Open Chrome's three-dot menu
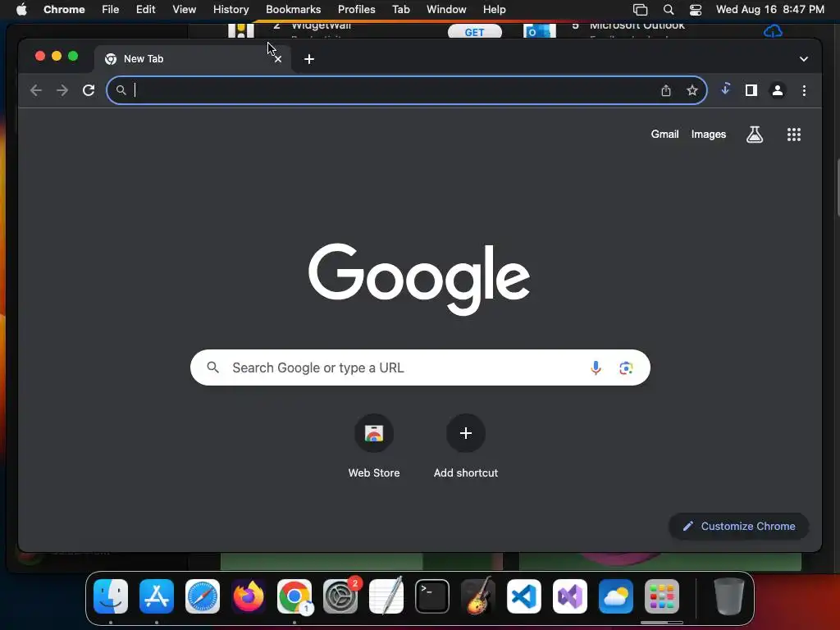840x630 pixels. (804, 90)
